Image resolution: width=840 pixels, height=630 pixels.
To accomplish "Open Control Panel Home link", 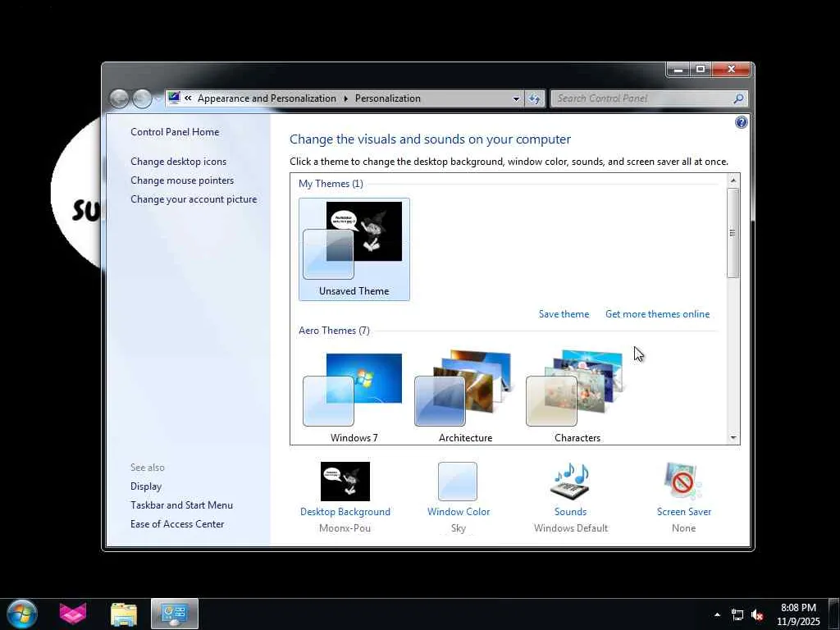I will coord(175,132).
